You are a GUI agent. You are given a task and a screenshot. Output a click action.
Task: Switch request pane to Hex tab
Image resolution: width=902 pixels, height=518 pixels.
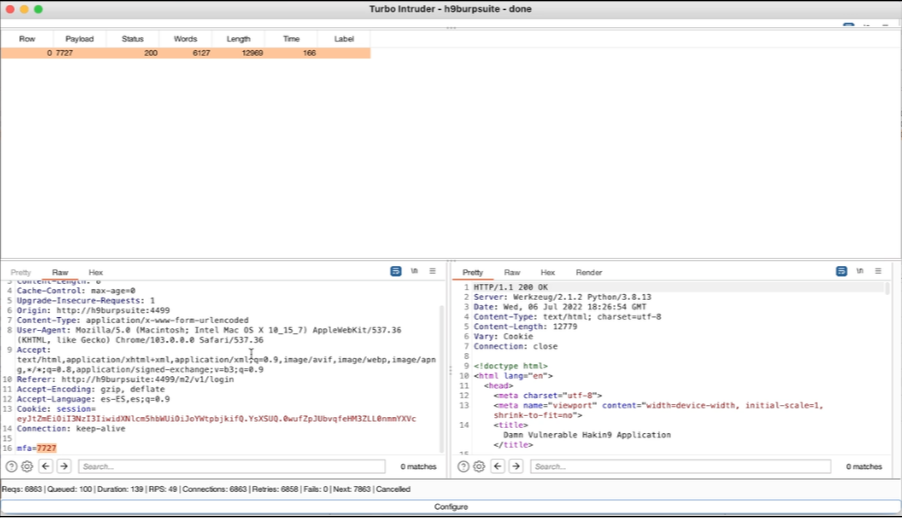point(95,272)
